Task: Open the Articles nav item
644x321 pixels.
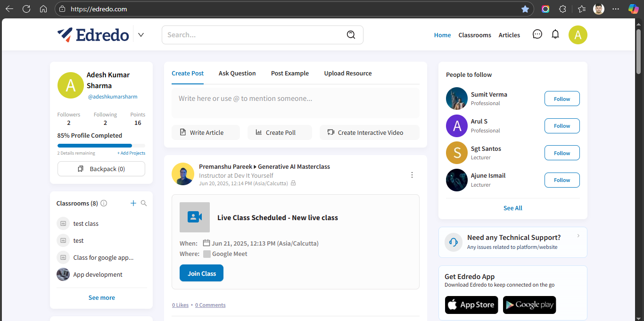Action: click(x=509, y=35)
